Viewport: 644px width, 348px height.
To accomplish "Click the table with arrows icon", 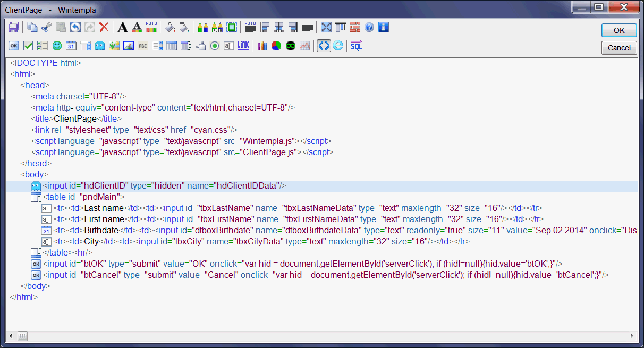I will [x=186, y=46].
